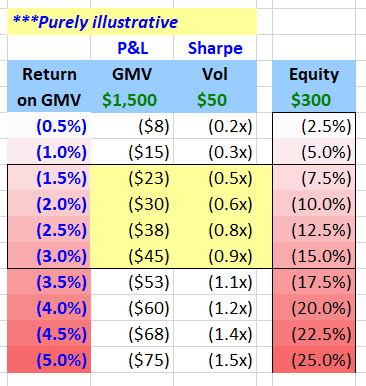Image resolution: width=366 pixels, height=386 pixels.
Task: Select the GMV $1,500 input cell
Action: 132,100
